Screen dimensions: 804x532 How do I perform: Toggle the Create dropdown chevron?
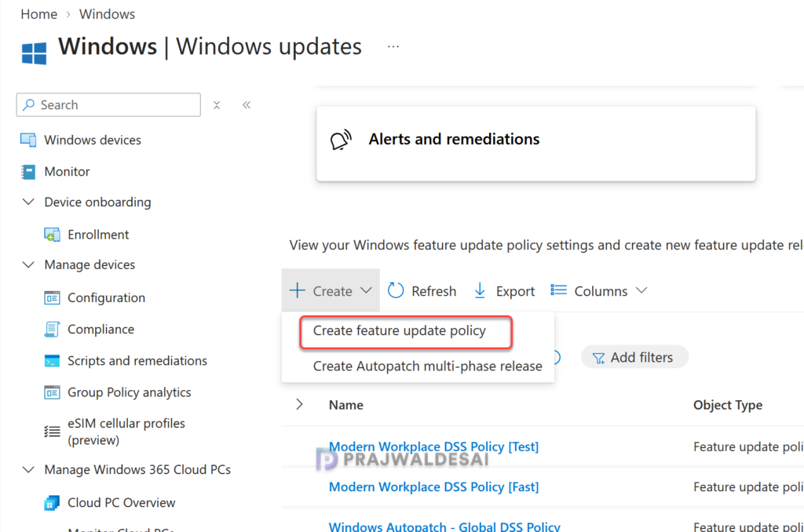pyautogui.click(x=366, y=290)
